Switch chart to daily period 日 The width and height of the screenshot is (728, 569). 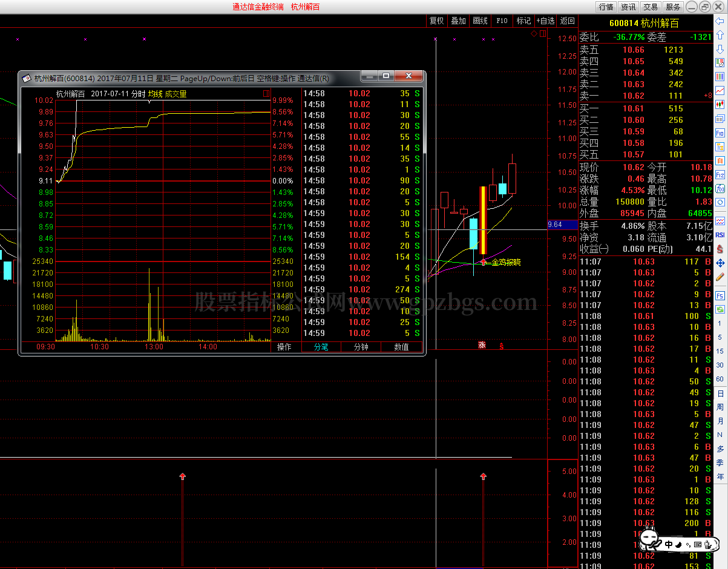click(720, 393)
